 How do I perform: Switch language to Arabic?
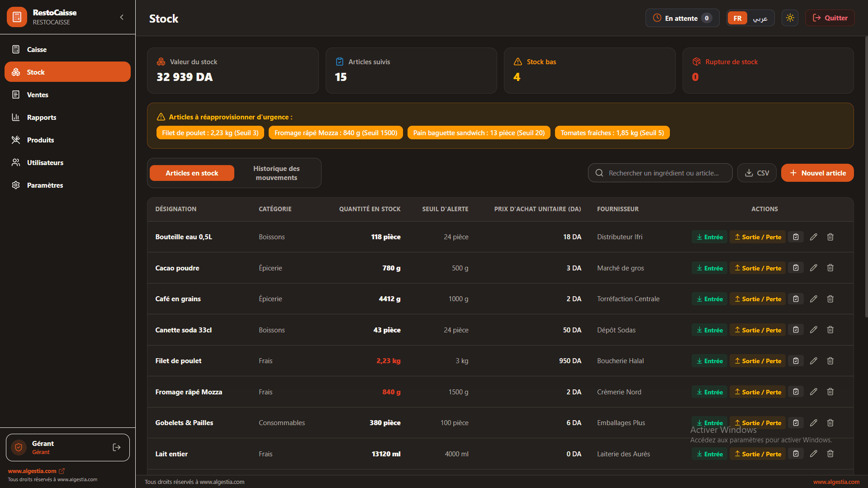(x=760, y=18)
